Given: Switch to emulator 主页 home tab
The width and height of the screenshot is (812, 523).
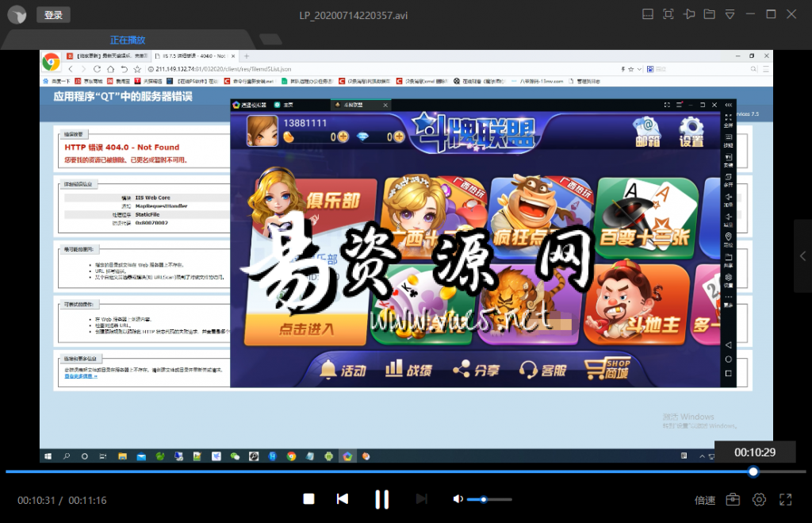Looking at the screenshot, I should pyautogui.click(x=284, y=105).
